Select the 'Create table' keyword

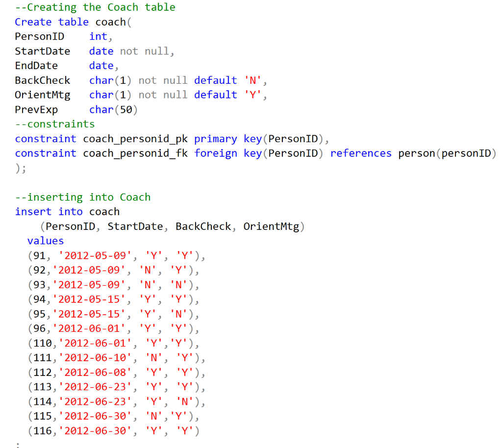coord(50,22)
